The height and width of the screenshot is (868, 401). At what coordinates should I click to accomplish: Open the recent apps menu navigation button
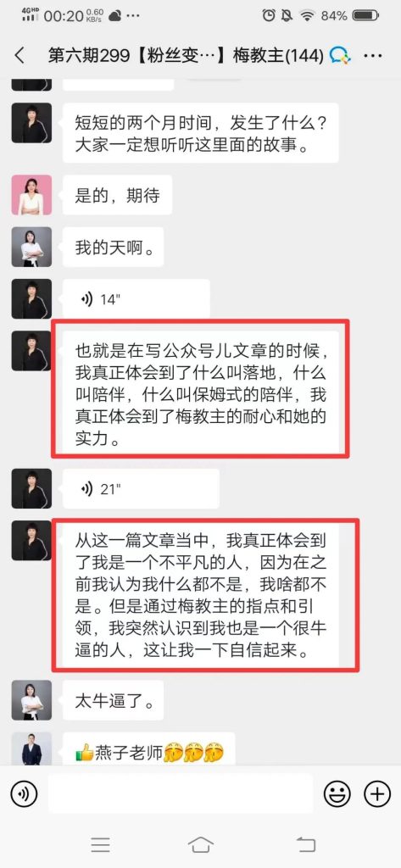coord(100,844)
